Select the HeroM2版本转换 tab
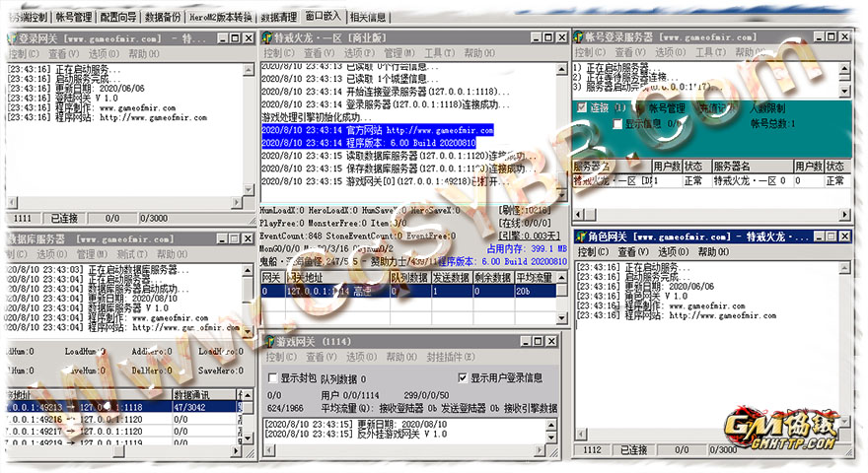The height and width of the screenshot is (473, 868). 221,17
